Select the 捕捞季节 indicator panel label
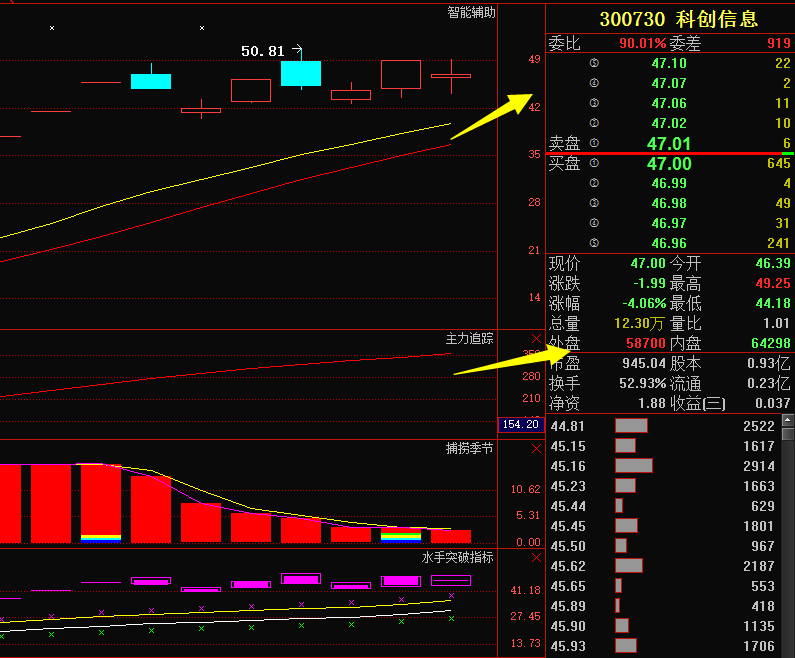Image resolution: width=795 pixels, height=658 pixels. coord(470,448)
